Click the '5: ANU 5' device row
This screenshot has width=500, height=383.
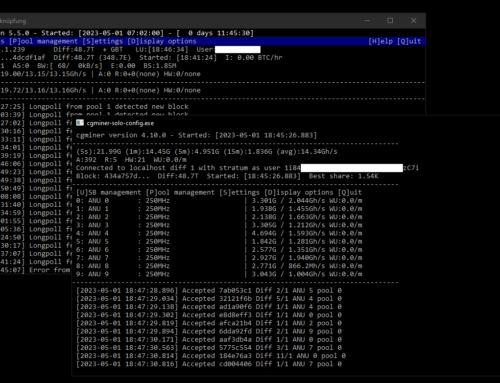(219, 241)
